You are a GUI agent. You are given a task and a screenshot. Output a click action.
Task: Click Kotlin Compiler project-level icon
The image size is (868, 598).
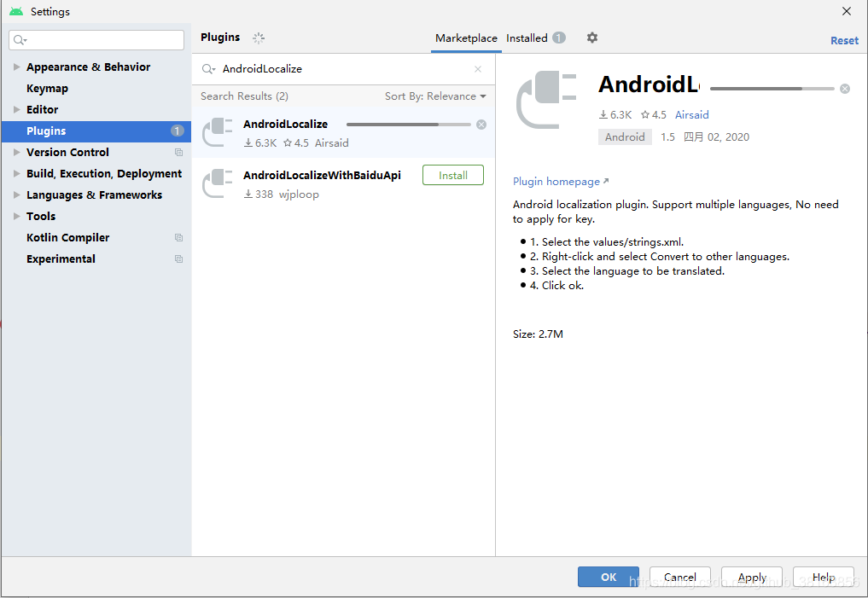tap(178, 237)
